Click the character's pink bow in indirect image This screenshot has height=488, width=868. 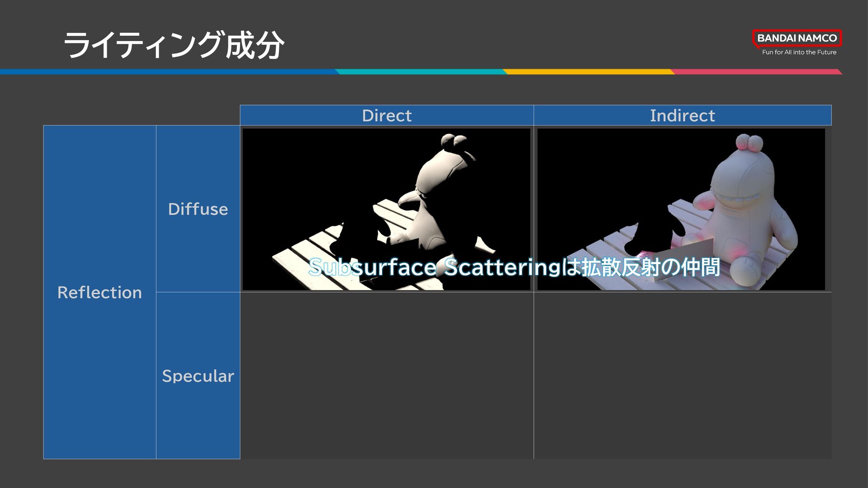[x=749, y=144]
